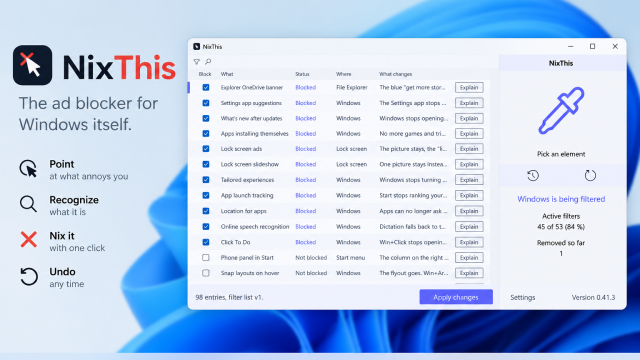Image resolution: width=640 pixels, height=360 pixels.
Task: Click Explain for Tailored experiences
Action: tap(469, 180)
